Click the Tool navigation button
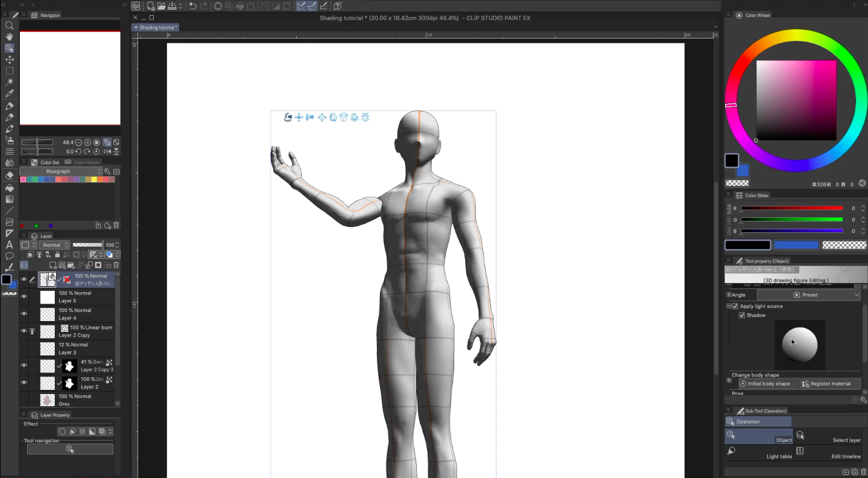868x478 pixels. (70, 449)
